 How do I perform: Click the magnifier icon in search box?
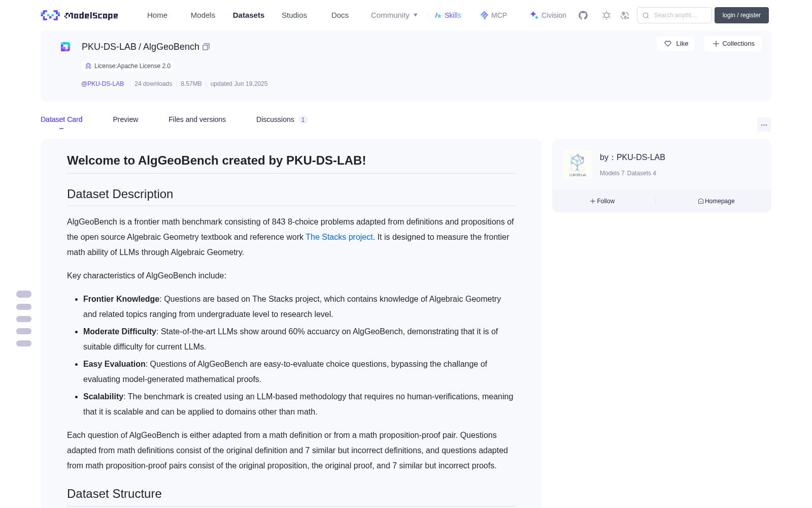(x=646, y=15)
